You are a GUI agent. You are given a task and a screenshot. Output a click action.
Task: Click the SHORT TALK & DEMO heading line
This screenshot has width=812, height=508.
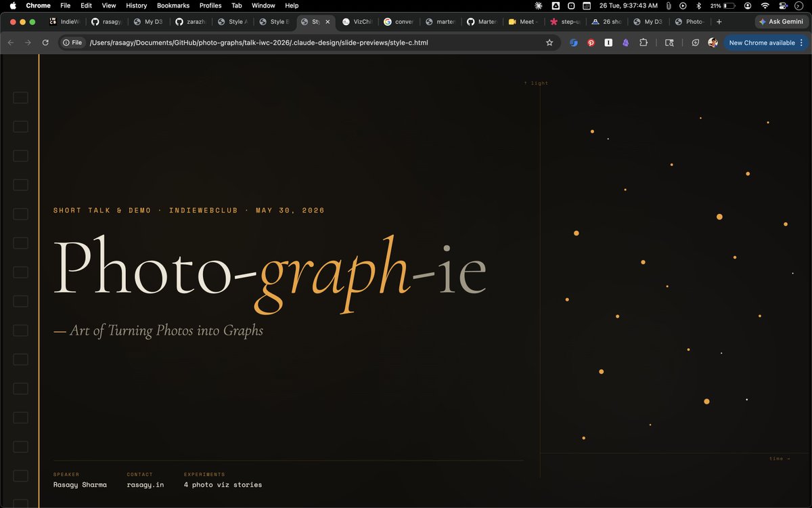189,210
